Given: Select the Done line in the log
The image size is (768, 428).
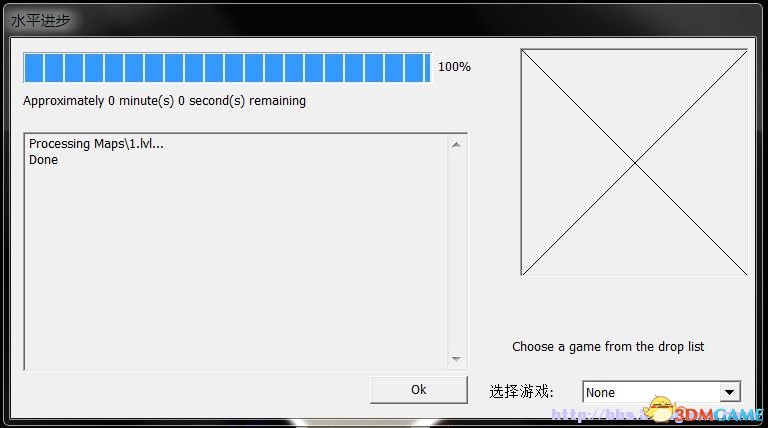Looking at the screenshot, I should 43,160.
